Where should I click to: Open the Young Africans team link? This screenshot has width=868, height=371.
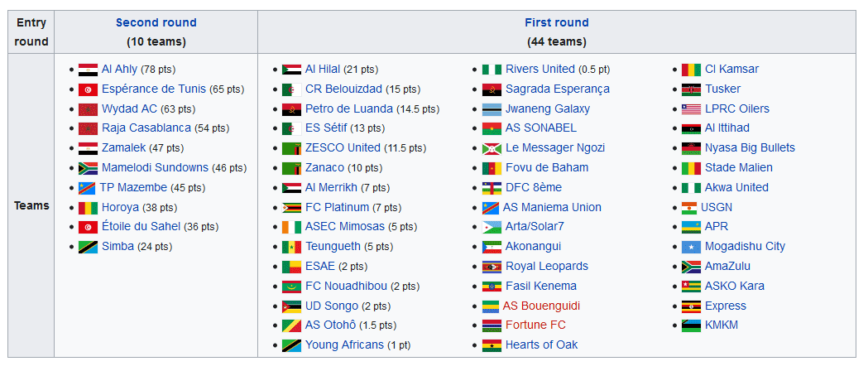[x=344, y=345]
